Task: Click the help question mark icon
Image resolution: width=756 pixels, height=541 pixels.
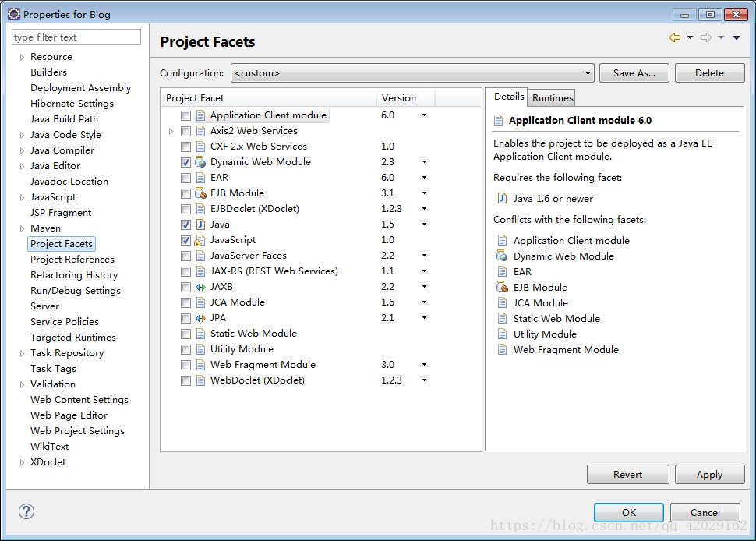Action: click(x=26, y=511)
